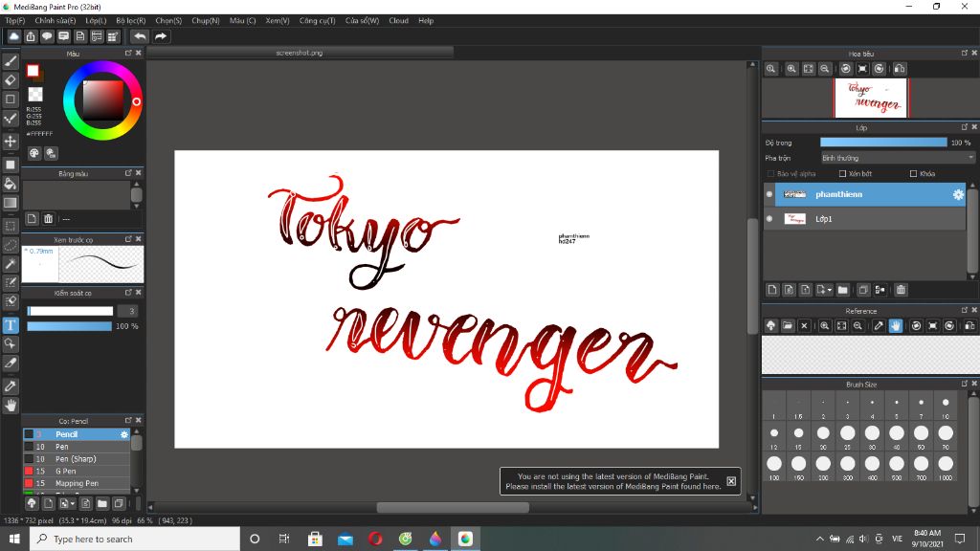Screen dimensions: 980x551
Task: Click the foreground color swatch
Action: point(33,71)
